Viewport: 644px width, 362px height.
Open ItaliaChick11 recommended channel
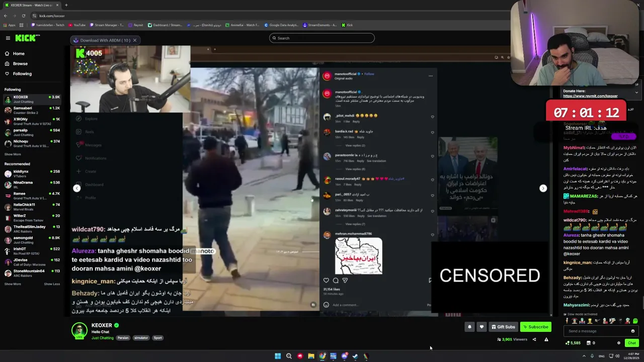pos(32,207)
